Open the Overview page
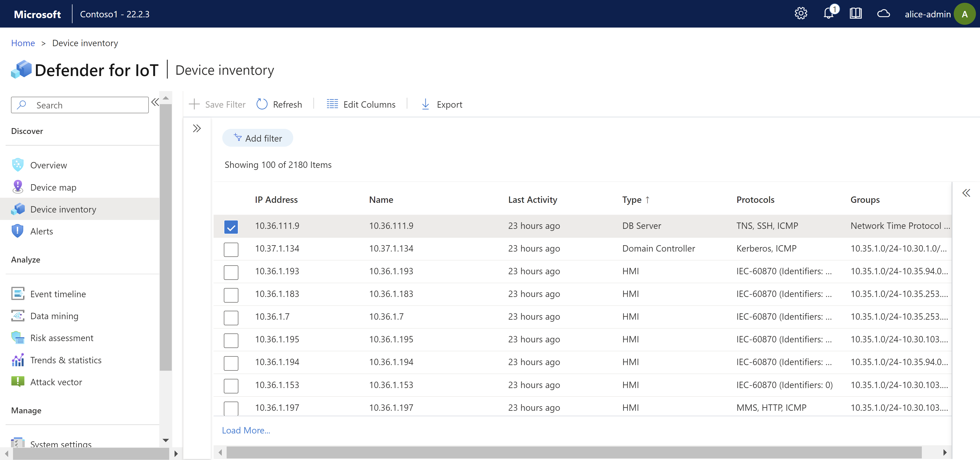This screenshot has width=980, height=460. pos(48,165)
